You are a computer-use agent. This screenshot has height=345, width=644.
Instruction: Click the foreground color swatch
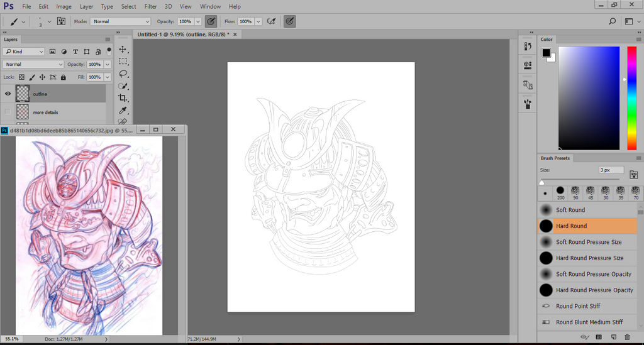pos(546,53)
